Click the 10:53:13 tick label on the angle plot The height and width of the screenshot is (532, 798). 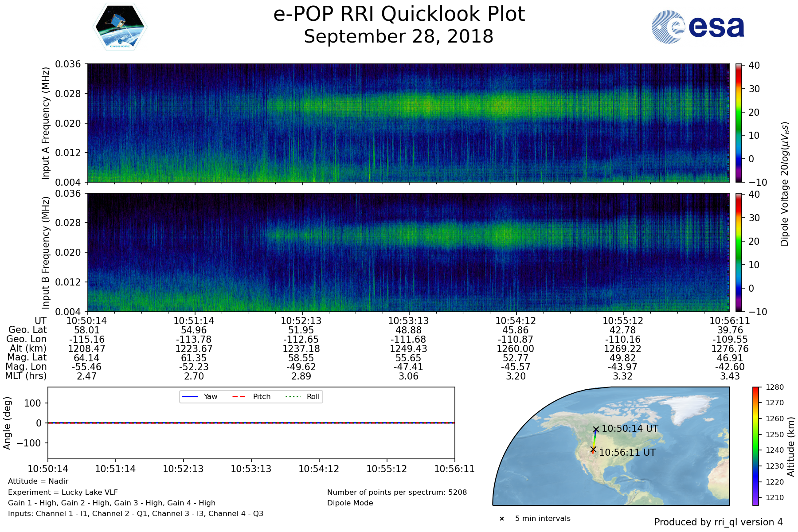251,469
